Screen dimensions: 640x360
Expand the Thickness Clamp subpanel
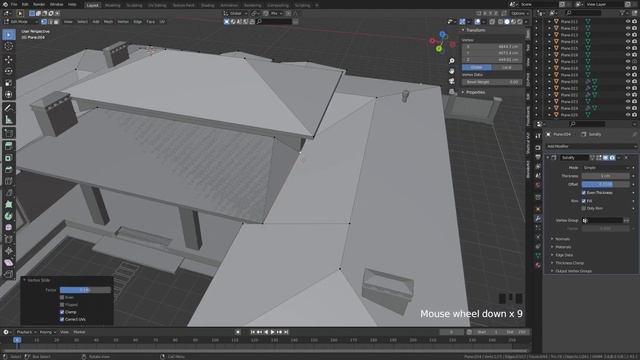[569, 263]
